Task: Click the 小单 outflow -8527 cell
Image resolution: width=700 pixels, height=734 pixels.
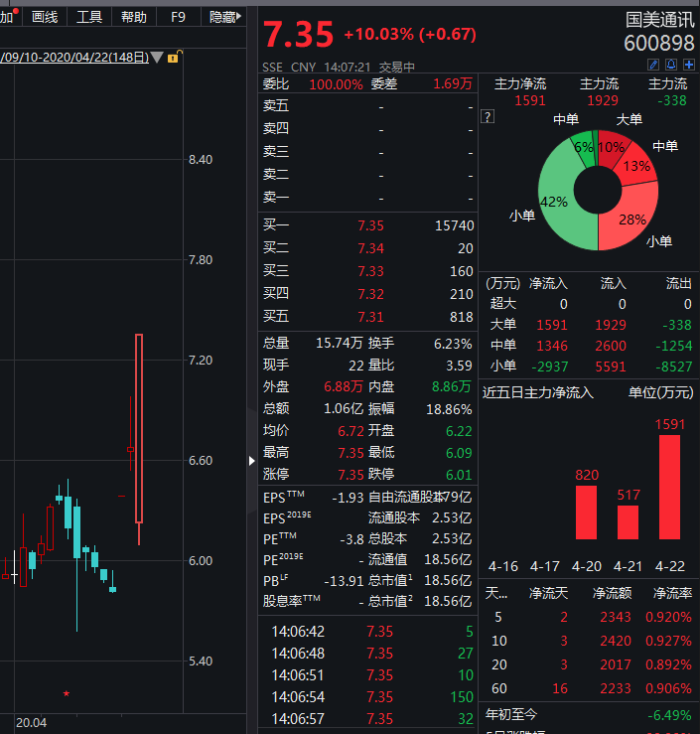Action: (673, 367)
